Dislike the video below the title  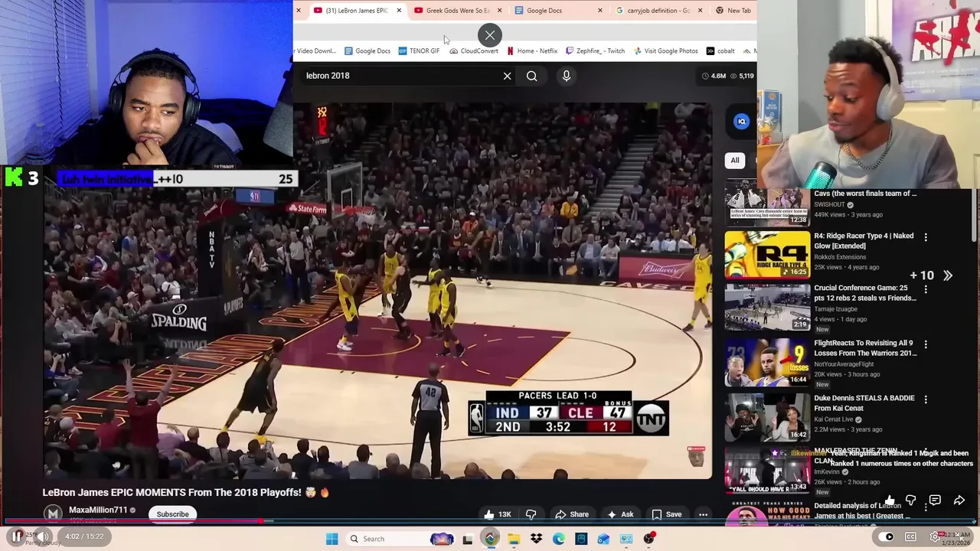[x=531, y=514]
